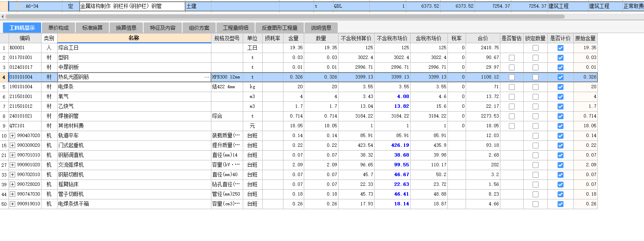Check 是否暂估 for 氧气 row
Screen dimensions: 644x241
click(x=512, y=97)
